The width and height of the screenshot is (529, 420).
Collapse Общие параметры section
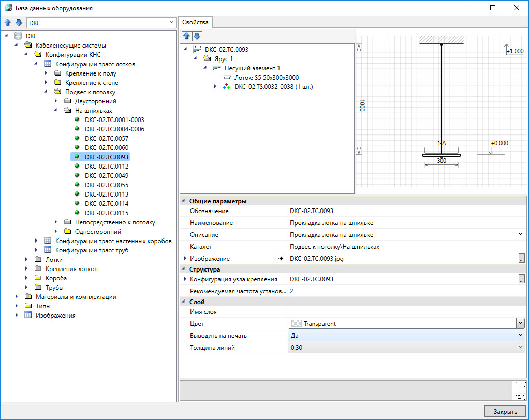point(184,201)
